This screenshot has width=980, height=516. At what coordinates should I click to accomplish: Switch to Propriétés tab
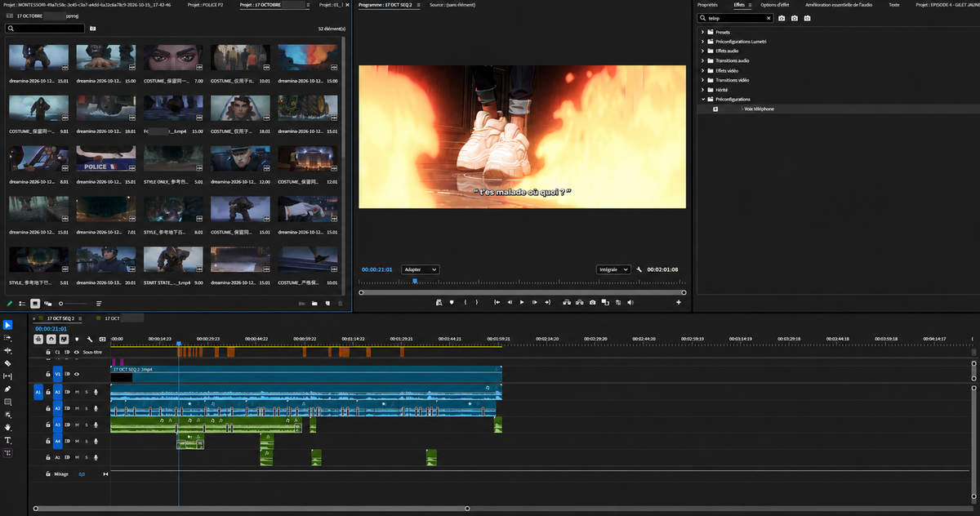pos(707,5)
